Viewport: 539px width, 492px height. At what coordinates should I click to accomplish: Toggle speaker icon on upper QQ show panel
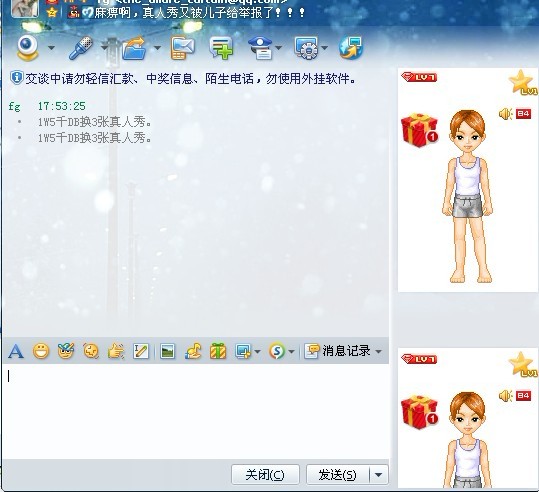tap(506, 114)
